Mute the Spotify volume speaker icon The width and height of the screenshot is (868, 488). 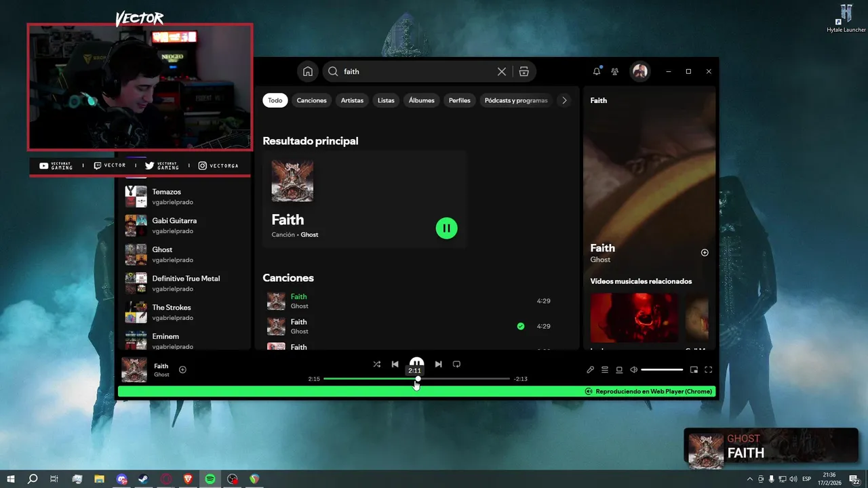633,369
